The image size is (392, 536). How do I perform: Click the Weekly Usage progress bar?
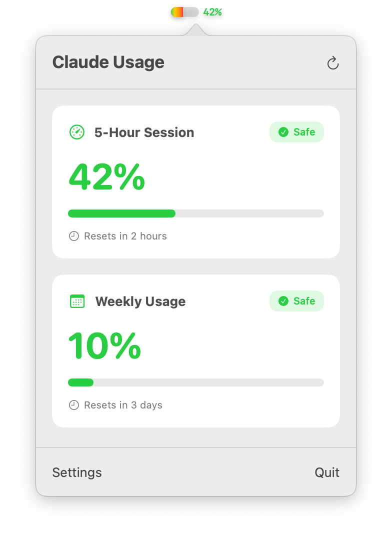coord(196,382)
